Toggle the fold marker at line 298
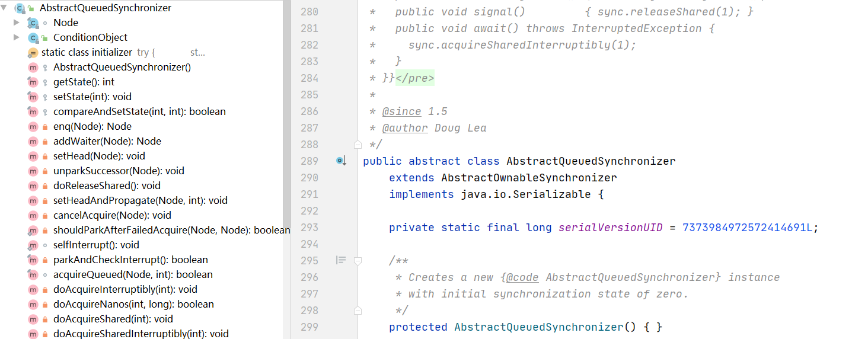 [x=358, y=311]
